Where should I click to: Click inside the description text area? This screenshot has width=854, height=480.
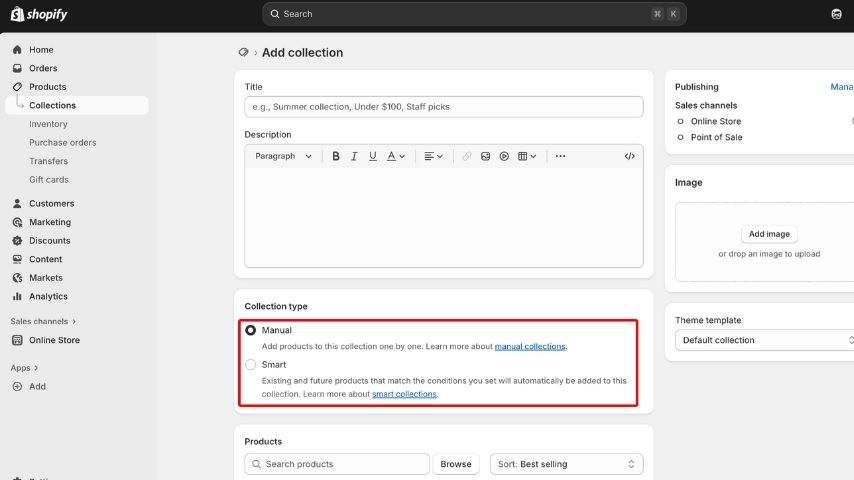[x=444, y=217]
